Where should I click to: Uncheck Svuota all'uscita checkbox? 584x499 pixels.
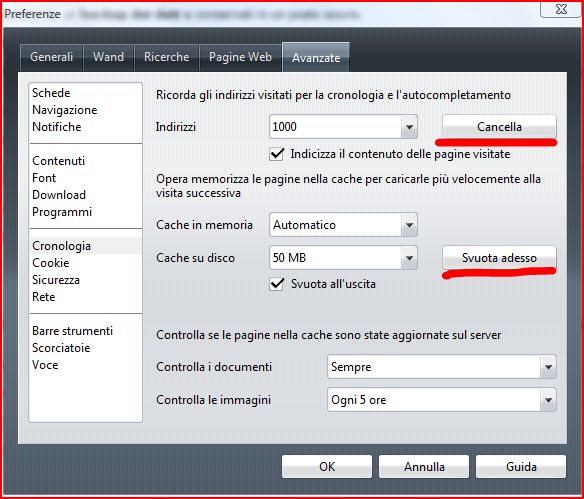tap(277, 284)
